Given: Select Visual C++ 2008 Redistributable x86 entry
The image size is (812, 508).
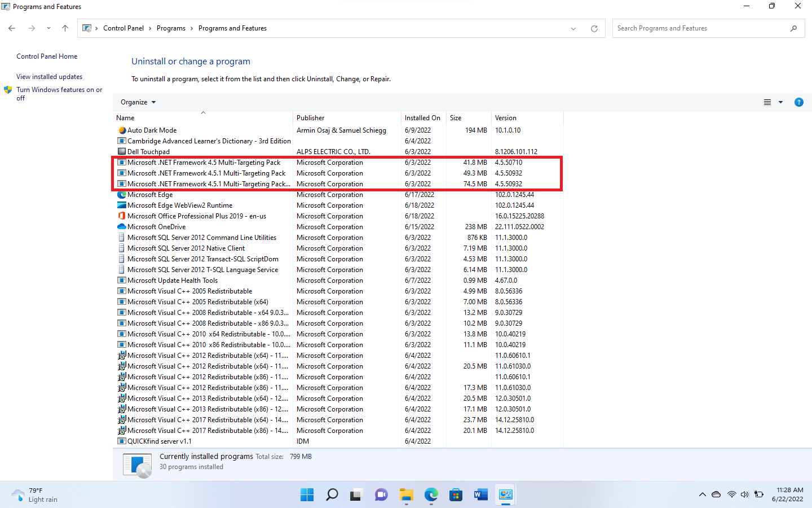Looking at the screenshot, I should coord(208,323).
